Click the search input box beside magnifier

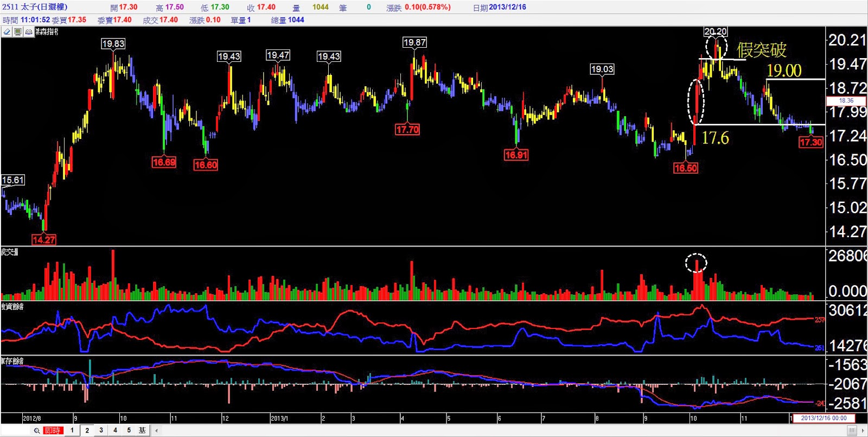16,430
